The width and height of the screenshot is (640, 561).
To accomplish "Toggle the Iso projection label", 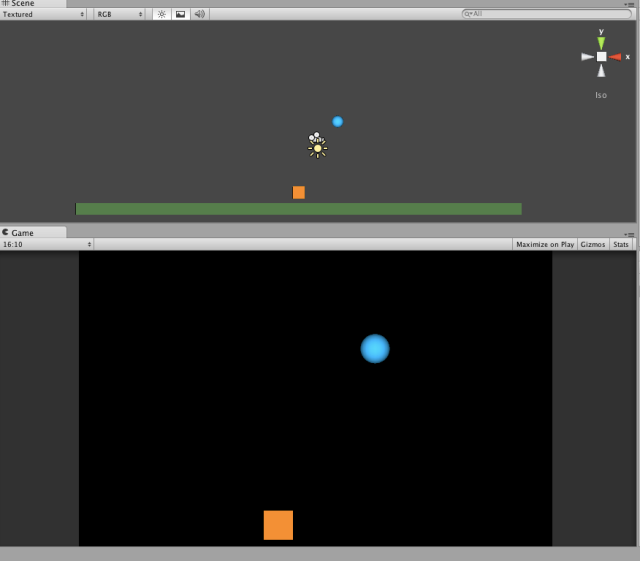I will pyautogui.click(x=601, y=95).
